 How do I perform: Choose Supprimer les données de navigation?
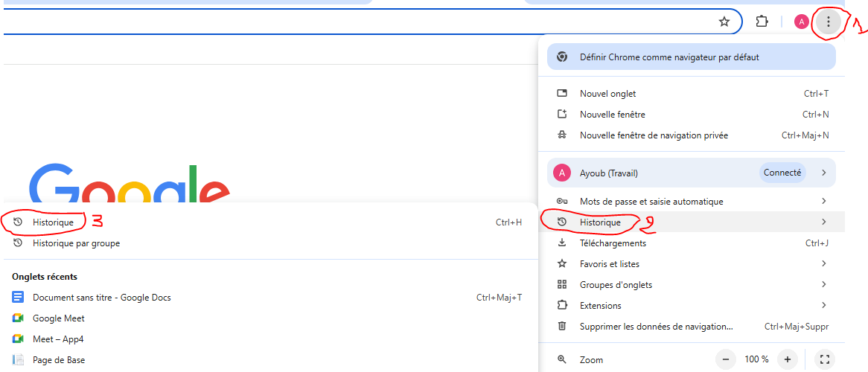tap(692, 327)
